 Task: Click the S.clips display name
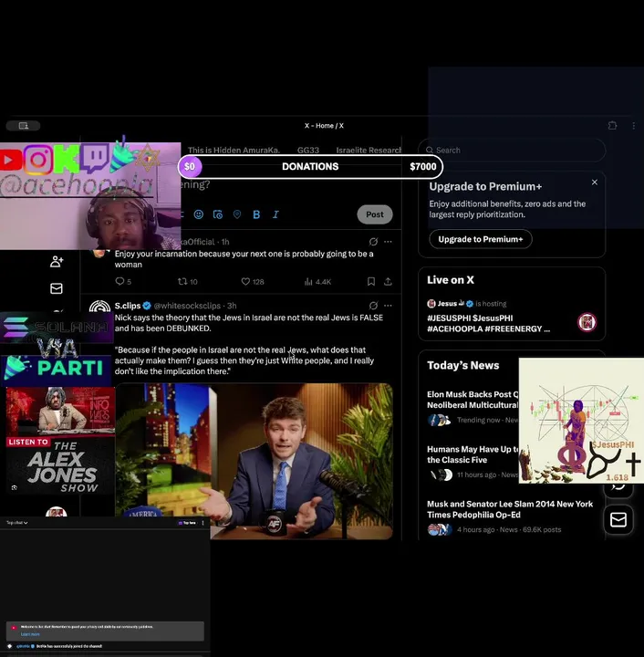(x=128, y=306)
